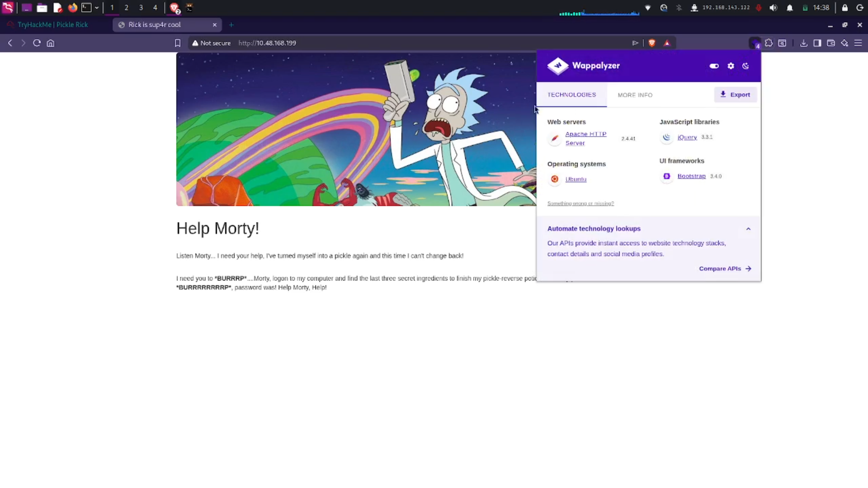Switch to workspace 2
Viewport: 868px width, 488px height.
(126, 8)
